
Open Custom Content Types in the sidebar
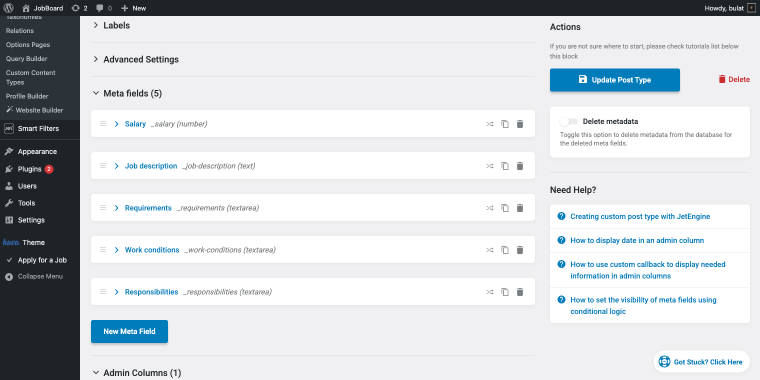click(31, 78)
